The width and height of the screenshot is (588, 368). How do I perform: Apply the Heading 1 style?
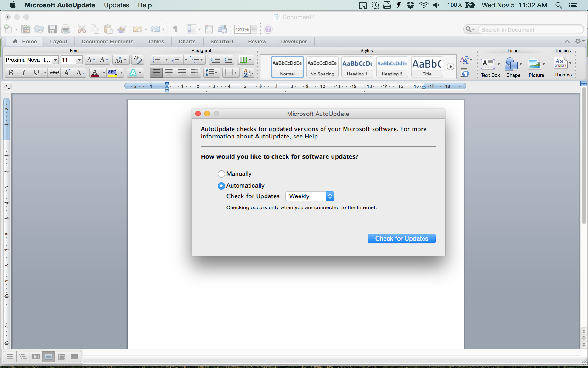[357, 67]
